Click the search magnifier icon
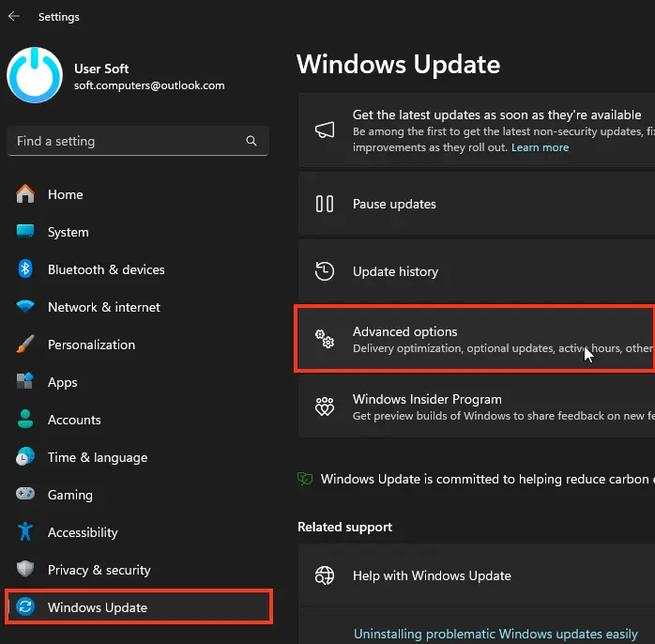This screenshot has height=644, width=655. pos(251,141)
